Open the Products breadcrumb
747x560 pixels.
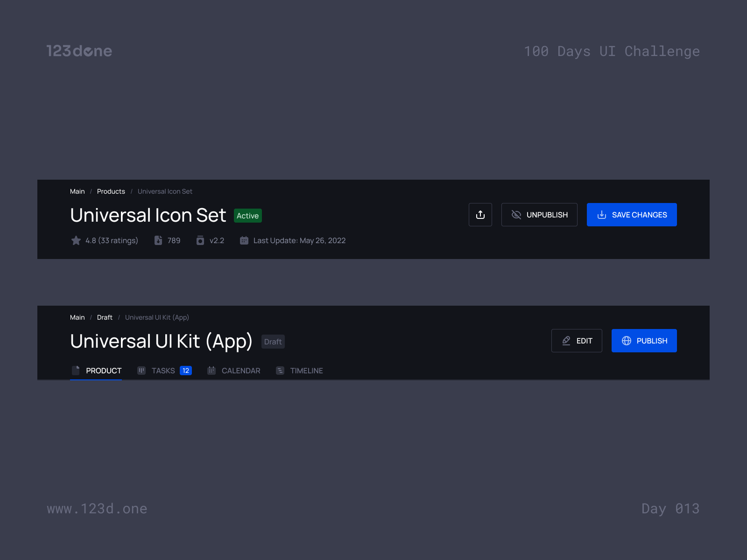click(x=111, y=191)
